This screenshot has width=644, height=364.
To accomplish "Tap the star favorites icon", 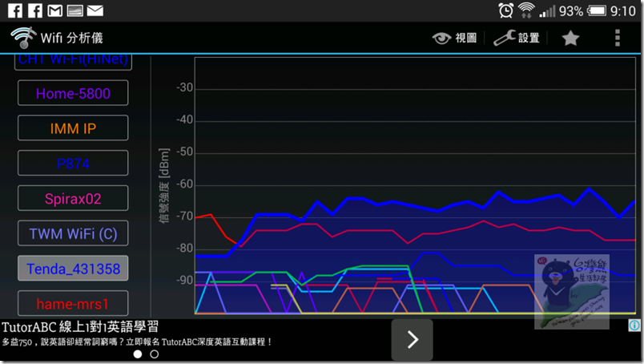I will (570, 38).
